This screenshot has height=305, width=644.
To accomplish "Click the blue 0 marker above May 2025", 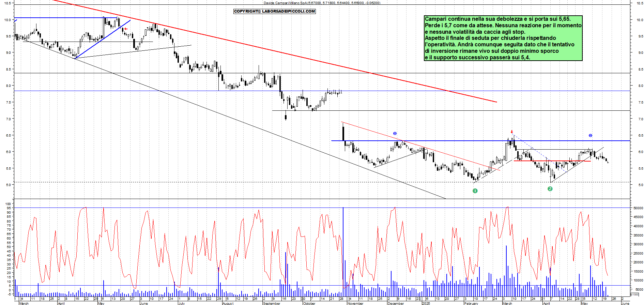I will tap(591, 135).
